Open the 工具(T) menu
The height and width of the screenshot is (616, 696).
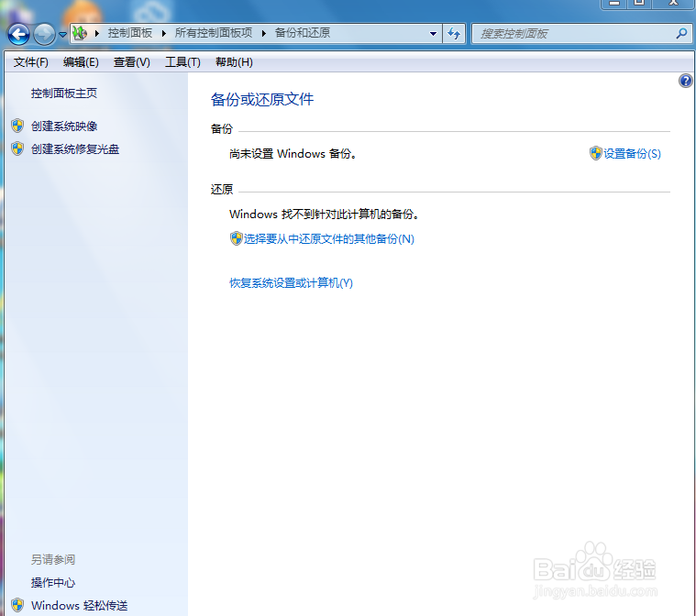pos(182,62)
